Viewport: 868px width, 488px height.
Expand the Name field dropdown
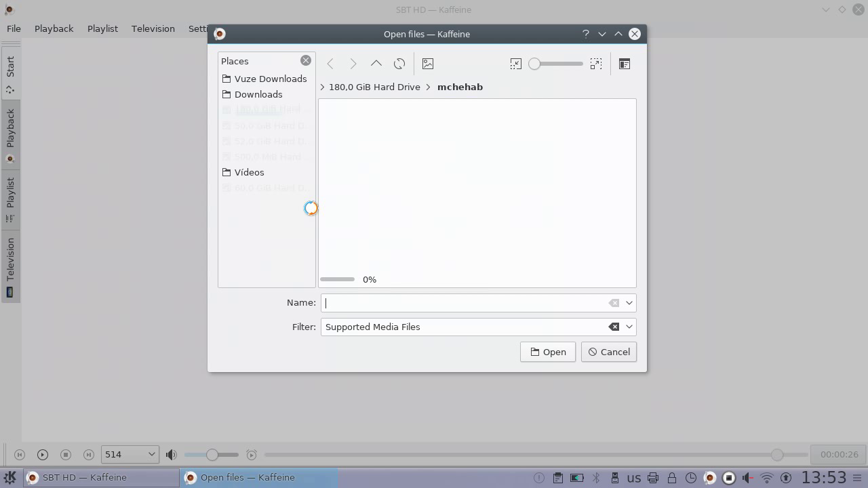(x=629, y=303)
